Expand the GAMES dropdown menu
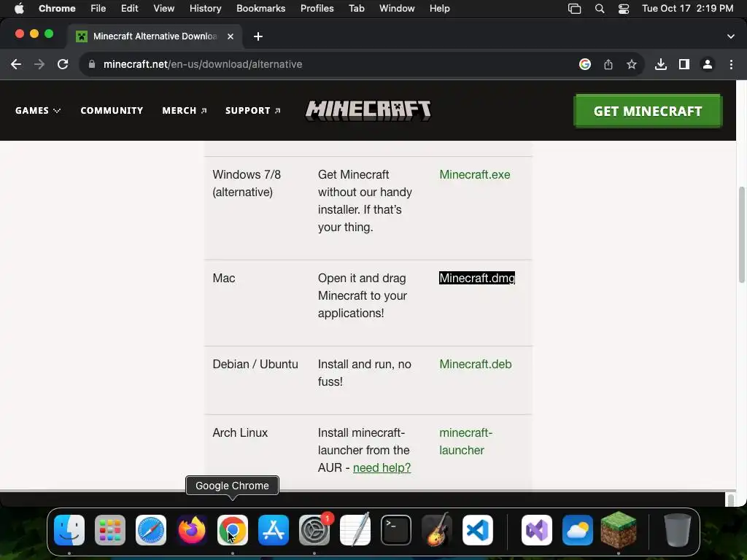Image resolution: width=747 pixels, height=560 pixels. pos(38,111)
